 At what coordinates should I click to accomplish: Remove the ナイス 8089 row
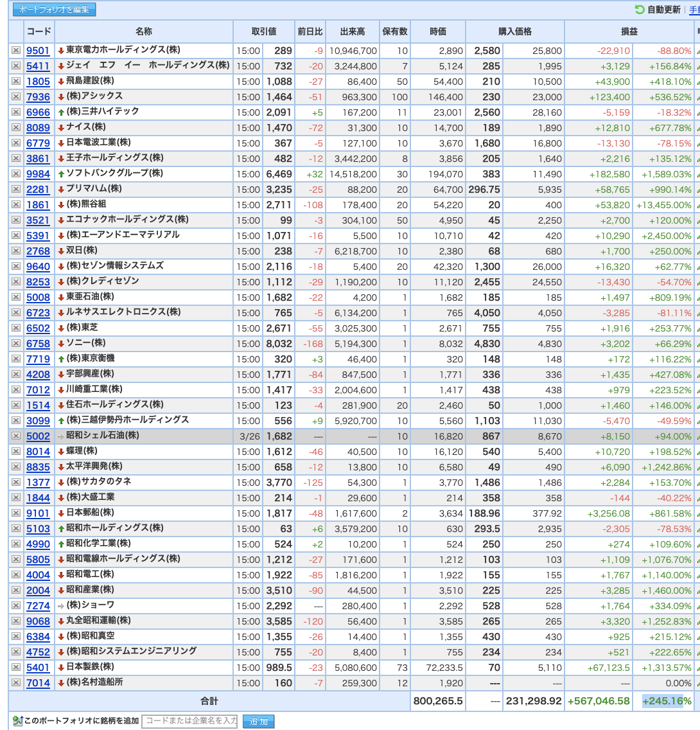click(x=16, y=127)
